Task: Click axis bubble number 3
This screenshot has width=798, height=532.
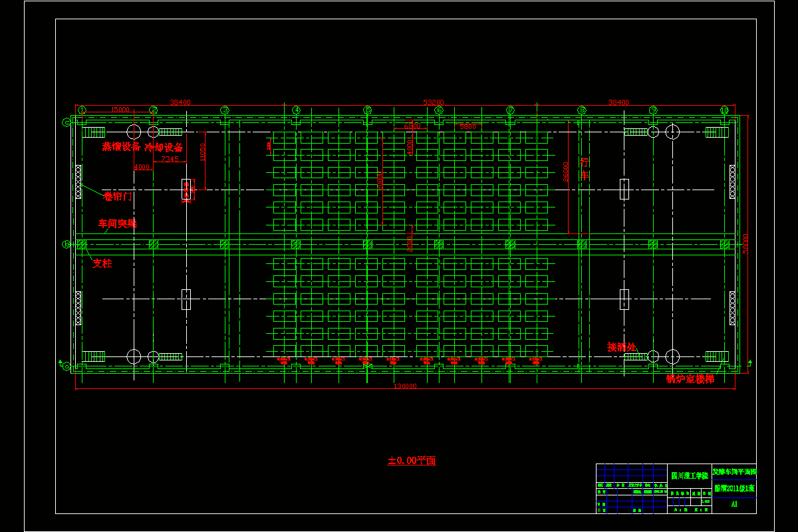Action: [225, 110]
